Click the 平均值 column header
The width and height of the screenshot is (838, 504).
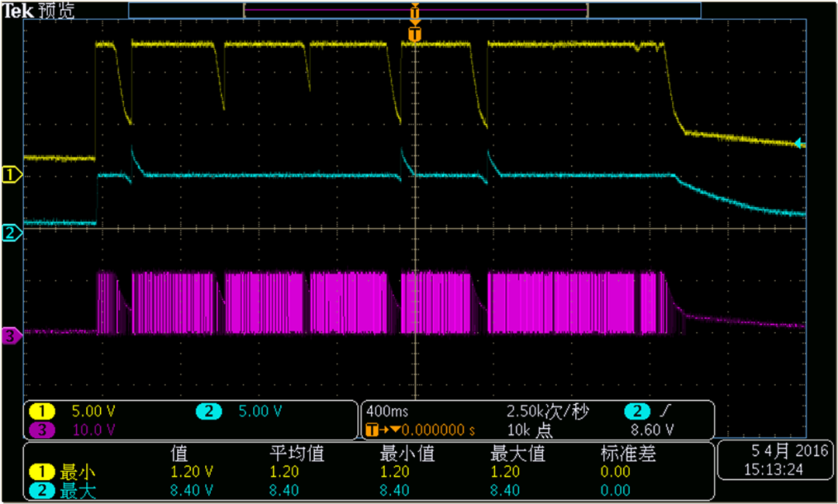click(x=296, y=454)
